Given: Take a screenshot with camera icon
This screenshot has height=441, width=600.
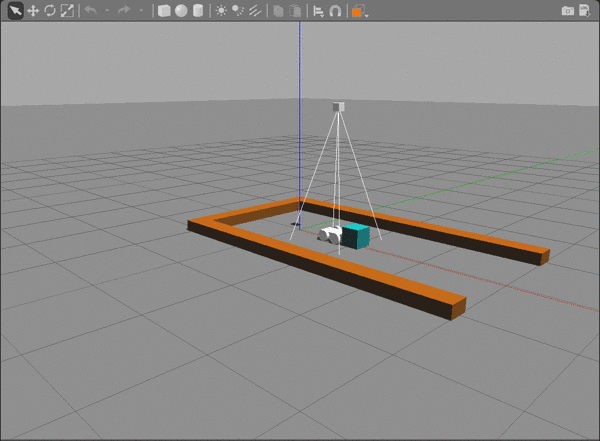Looking at the screenshot, I should [x=568, y=10].
